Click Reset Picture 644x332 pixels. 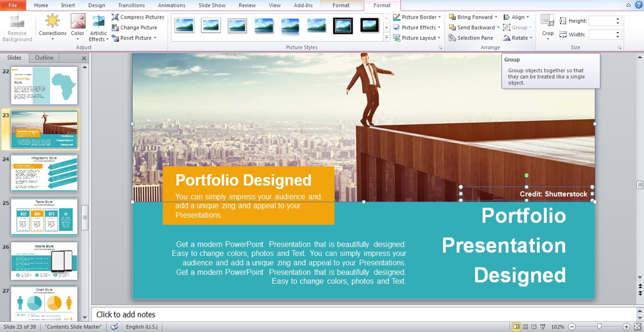pos(134,38)
